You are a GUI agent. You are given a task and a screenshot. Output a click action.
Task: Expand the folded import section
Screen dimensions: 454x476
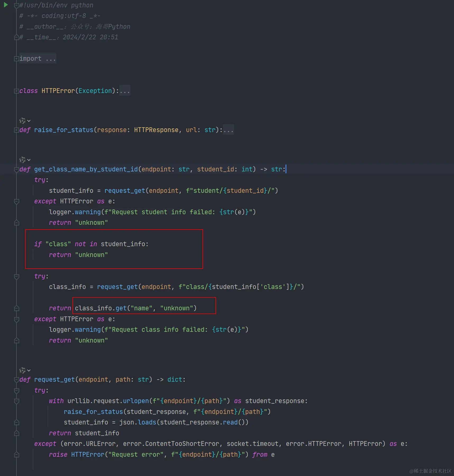(x=16, y=59)
